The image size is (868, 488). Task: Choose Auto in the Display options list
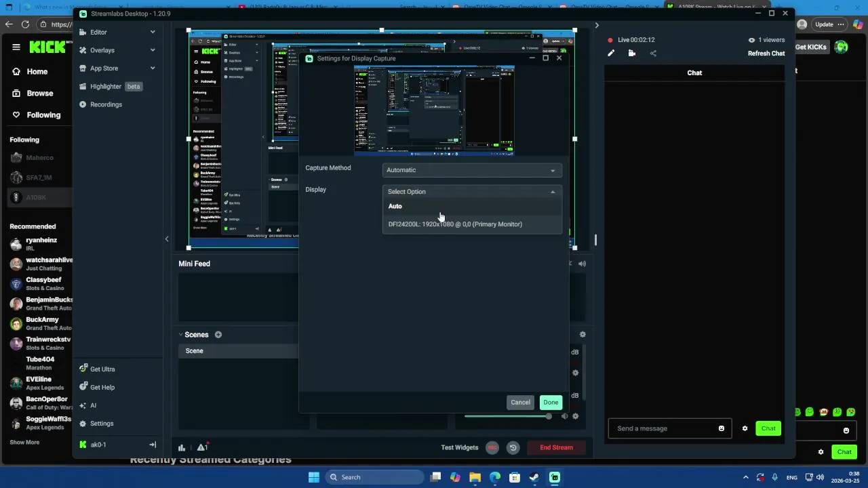[x=472, y=206]
